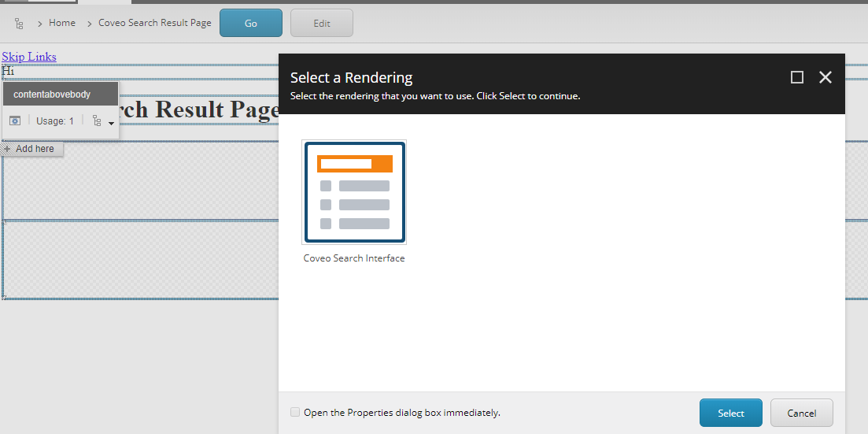Click the Add here button
The height and width of the screenshot is (434, 868).
coord(32,149)
